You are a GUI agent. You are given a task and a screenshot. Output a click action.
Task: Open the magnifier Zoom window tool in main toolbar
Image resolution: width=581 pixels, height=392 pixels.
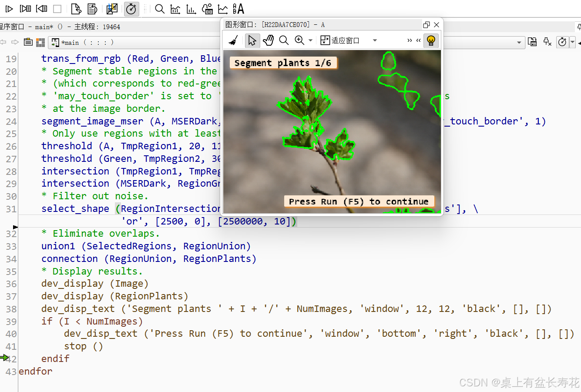(160, 9)
